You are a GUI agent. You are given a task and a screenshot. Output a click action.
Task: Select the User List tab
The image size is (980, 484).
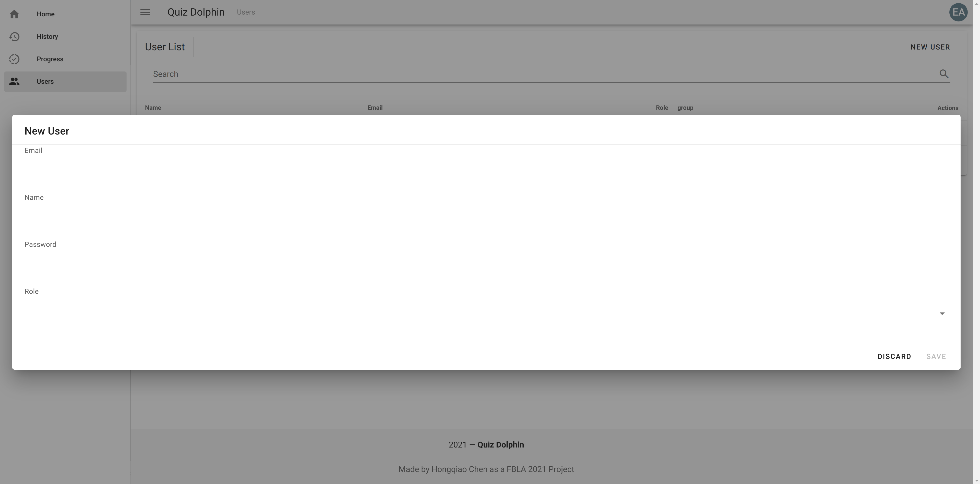click(165, 47)
